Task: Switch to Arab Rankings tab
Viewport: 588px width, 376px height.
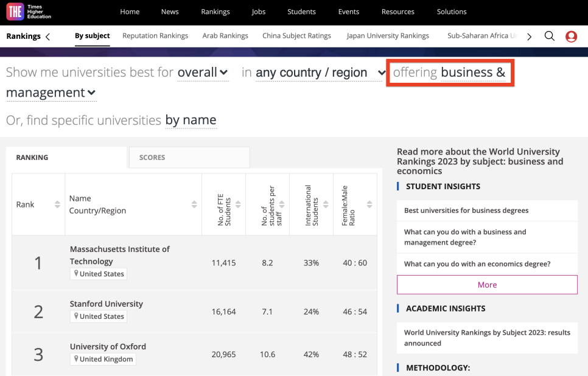Action: coord(225,36)
